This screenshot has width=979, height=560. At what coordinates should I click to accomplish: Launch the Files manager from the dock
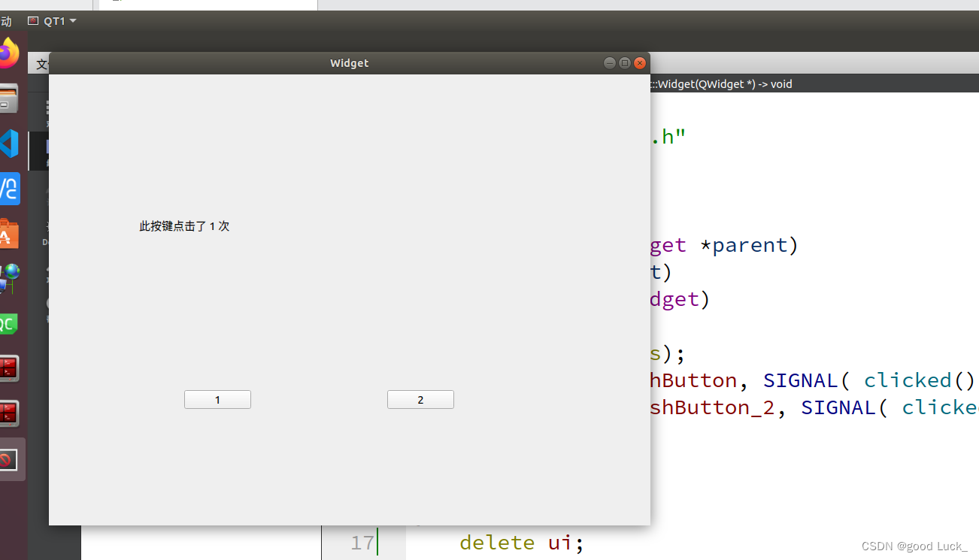pos(8,98)
